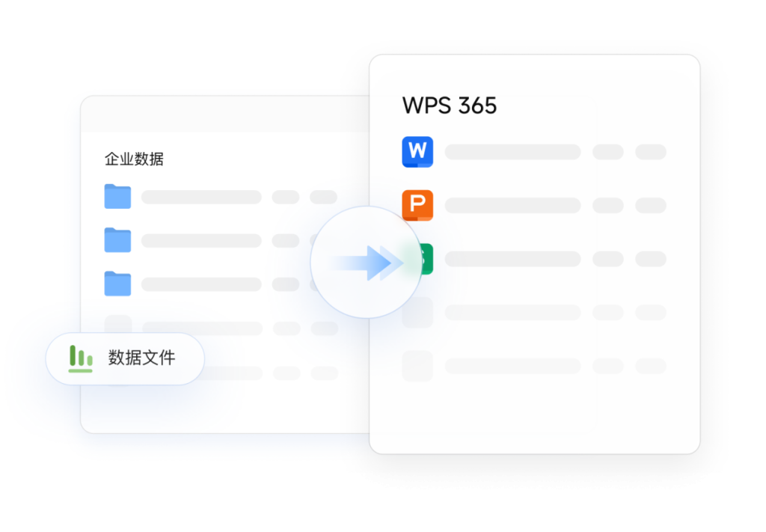766x532 pixels.
Task: Click the blue double-arrow migration circle
Action: (367, 263)
